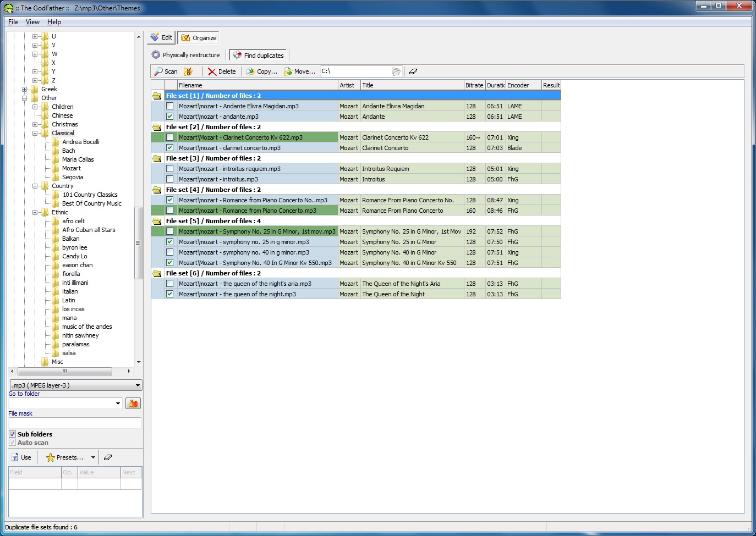Open the Go to folder dropdown

tap(118, 404)
